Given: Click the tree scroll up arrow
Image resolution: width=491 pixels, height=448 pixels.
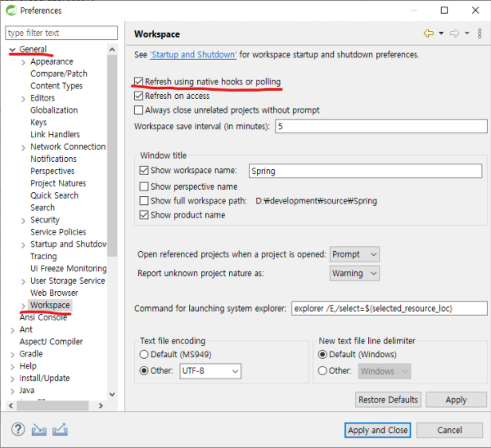Looking at the screenshot, I should tap(112, 49).
